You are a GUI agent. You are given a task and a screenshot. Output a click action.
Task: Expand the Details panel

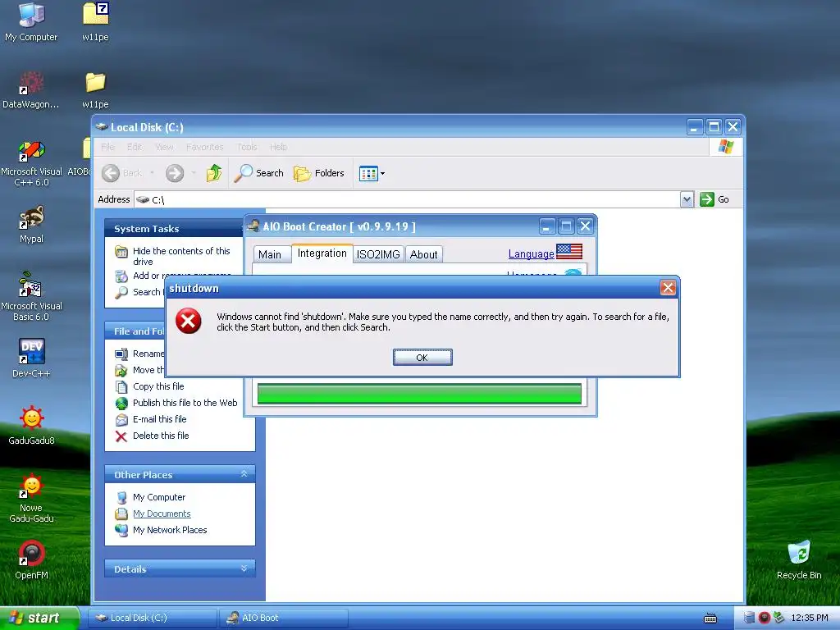[x=244, y=568]
